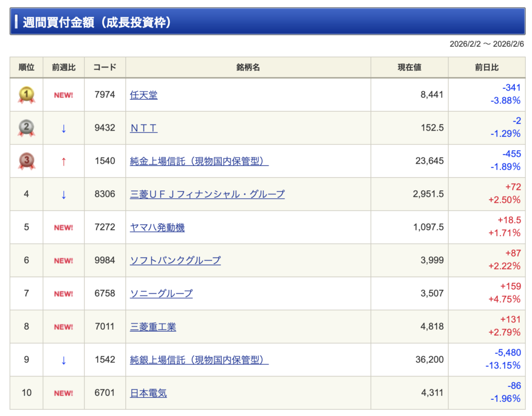
Task: Click the gold first-place medal icon
Action: point(26,95)
